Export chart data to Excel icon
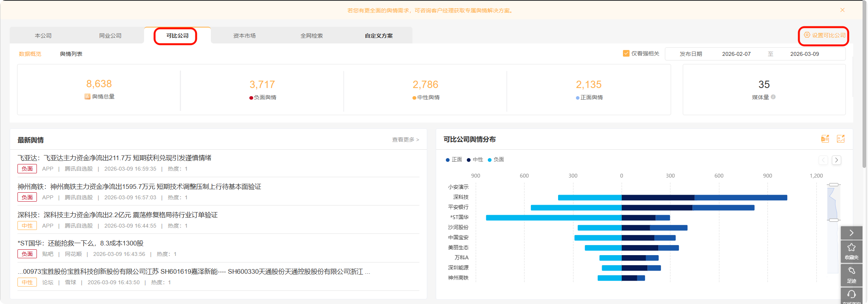The image size is (868, 304). pyautogui.click(x=825, y=139)
